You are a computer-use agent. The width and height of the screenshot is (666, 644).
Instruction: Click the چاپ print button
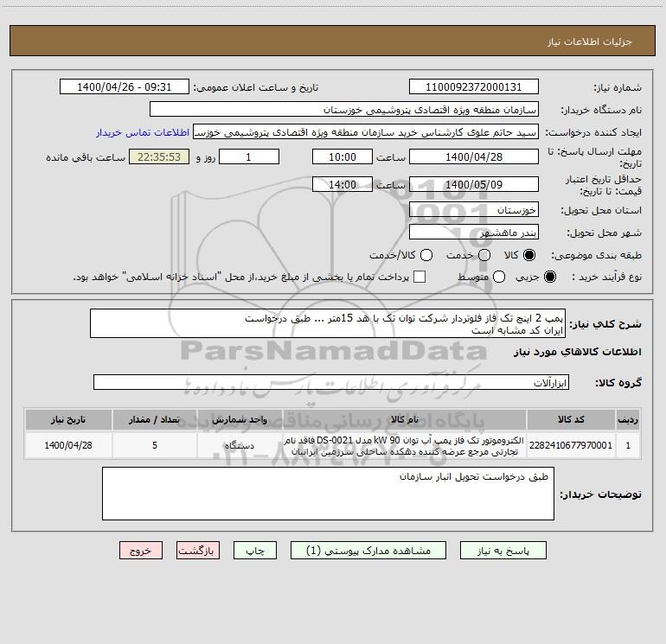255,551
